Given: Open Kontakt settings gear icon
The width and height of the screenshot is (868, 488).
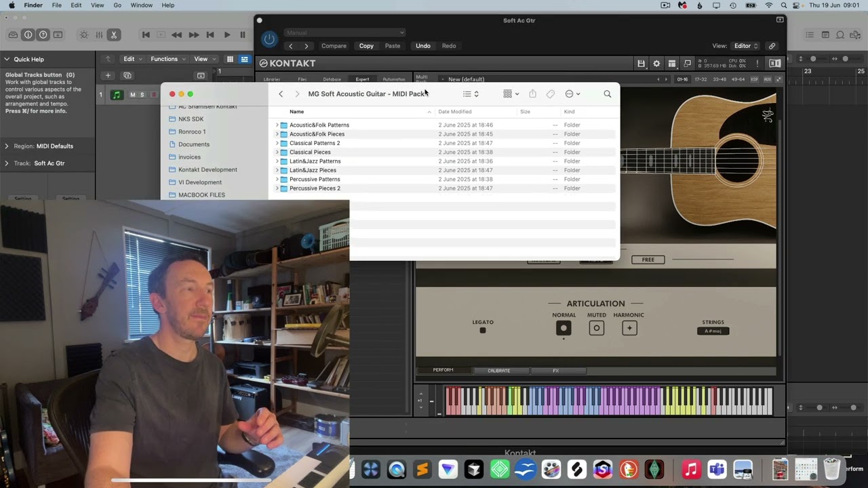Looking at the screenshot, I should [x=656, y=63].
